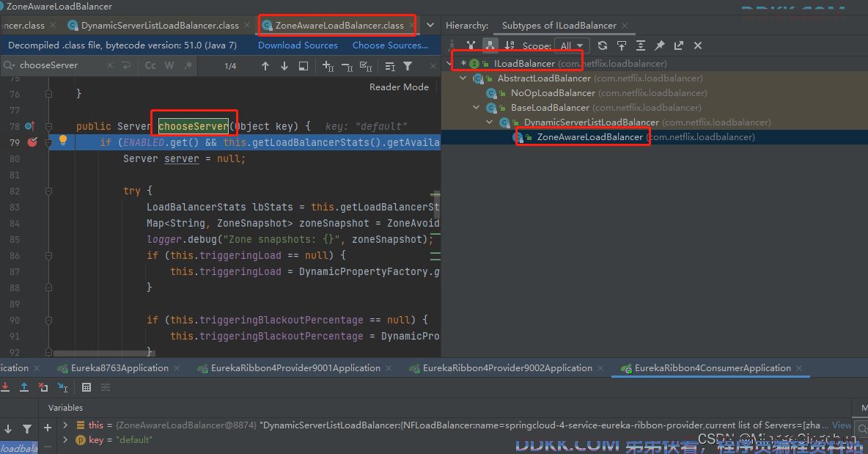868x454 pixels.
Task: Collapse the BaseLoadBalancer node
Action: point(476,107)
